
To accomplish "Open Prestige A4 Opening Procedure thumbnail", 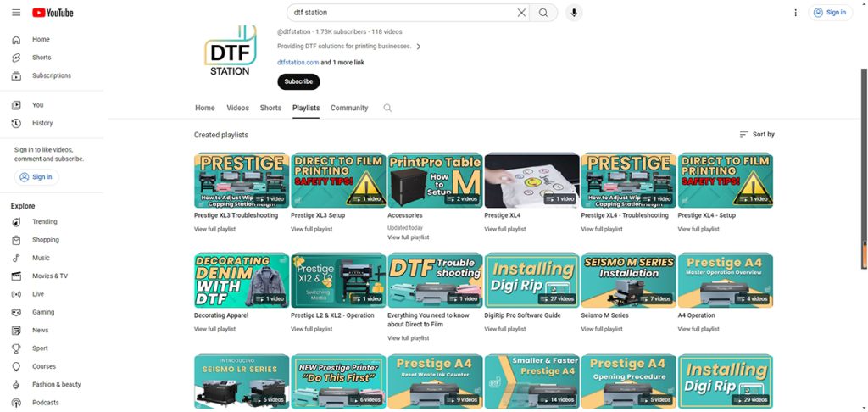I will (x=628, y=381).
